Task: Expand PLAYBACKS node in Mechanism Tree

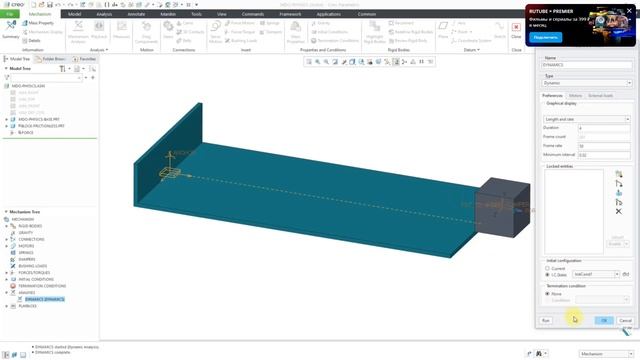Action: [x=6, y=306]
